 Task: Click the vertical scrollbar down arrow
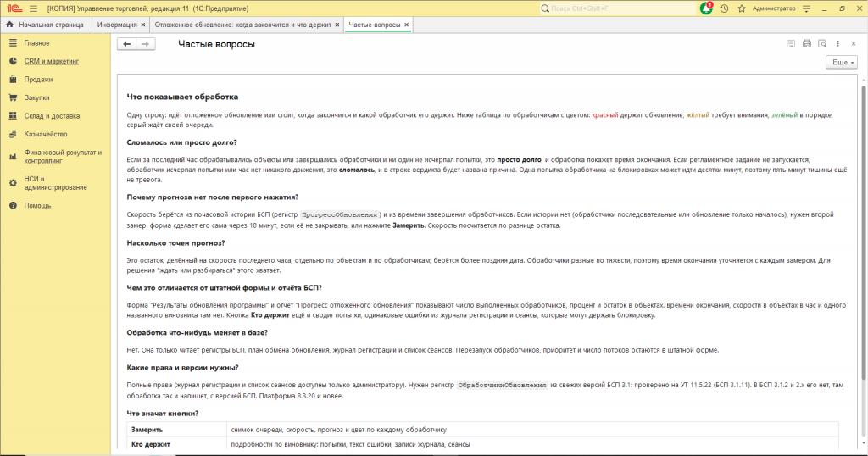[x=863, y=444]
